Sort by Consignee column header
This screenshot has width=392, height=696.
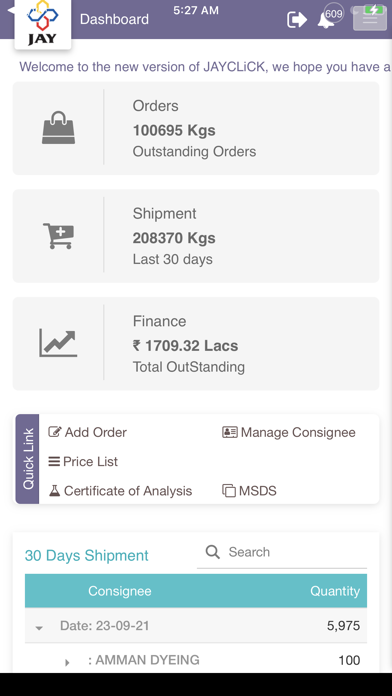click(x=120, y=591)
